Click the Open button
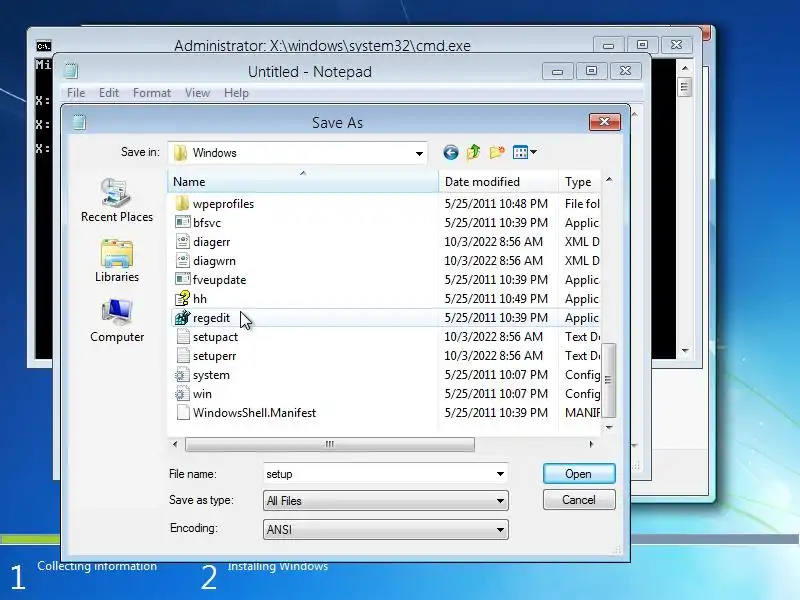This screenshot has width=800, height=600. coord(579,474)
